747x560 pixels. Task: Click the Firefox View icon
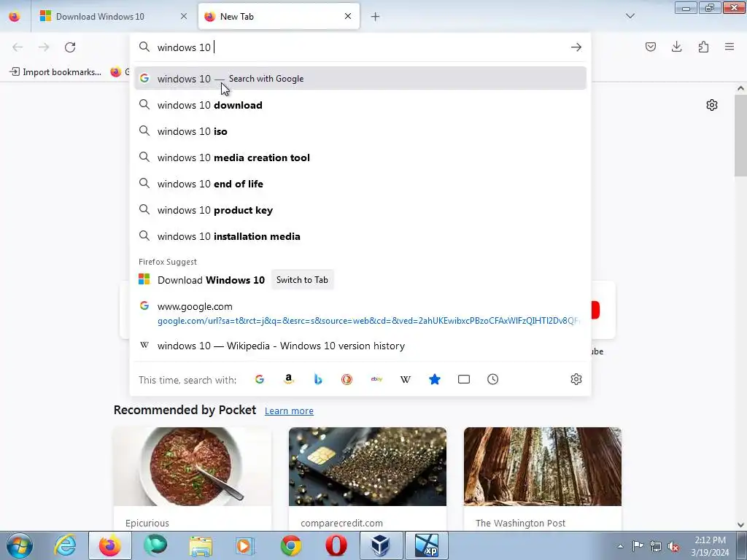15,17
